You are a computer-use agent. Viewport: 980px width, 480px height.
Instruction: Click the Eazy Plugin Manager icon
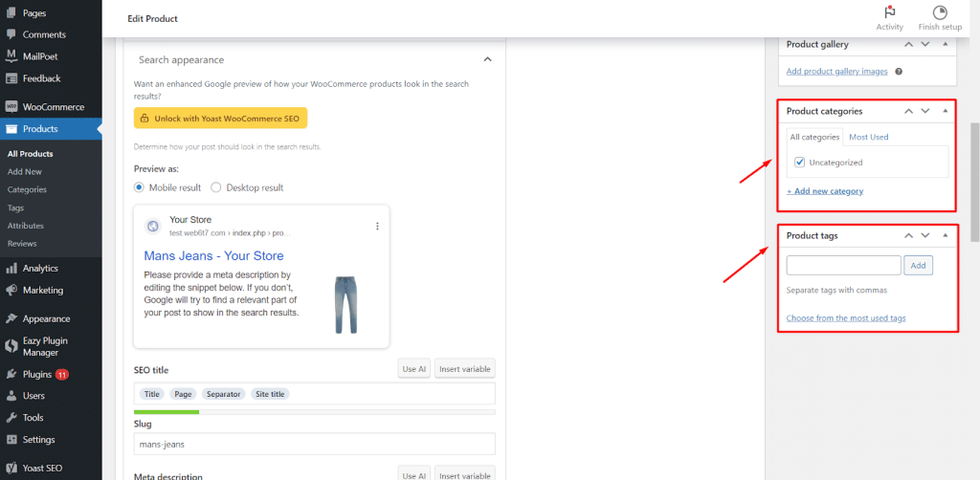(11, 346)
